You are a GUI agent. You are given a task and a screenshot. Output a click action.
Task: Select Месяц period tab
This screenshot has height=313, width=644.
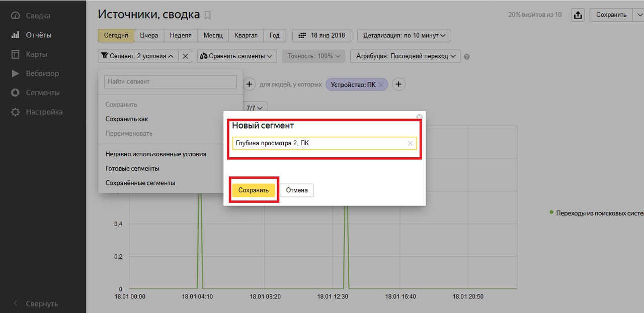[213, 36]
